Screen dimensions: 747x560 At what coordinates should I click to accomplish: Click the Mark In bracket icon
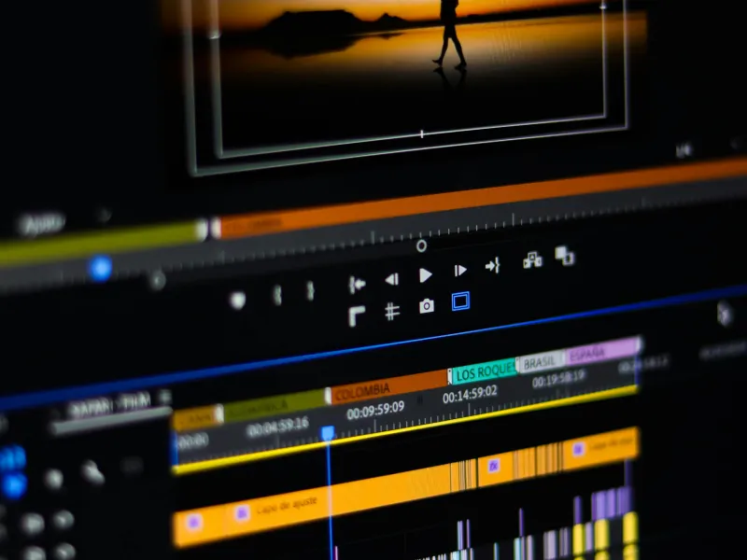pyautogui.click(x=276, y=295)
